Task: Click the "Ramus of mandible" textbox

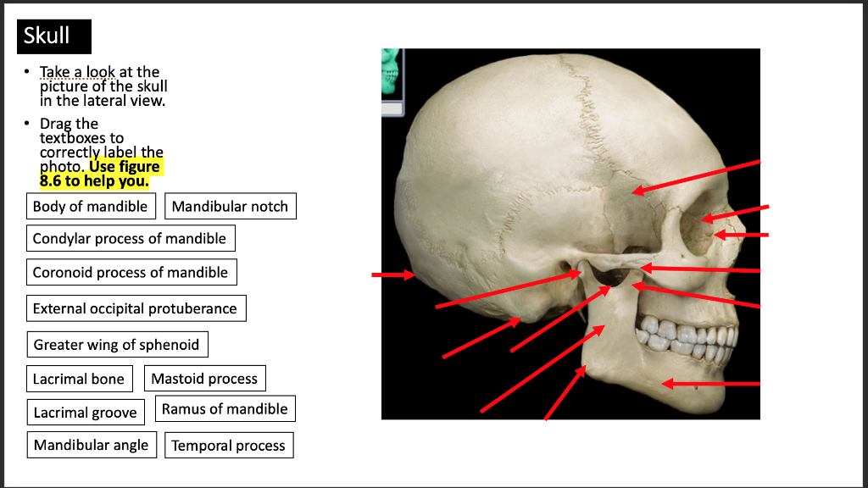Action: click(x=225, y=408)
